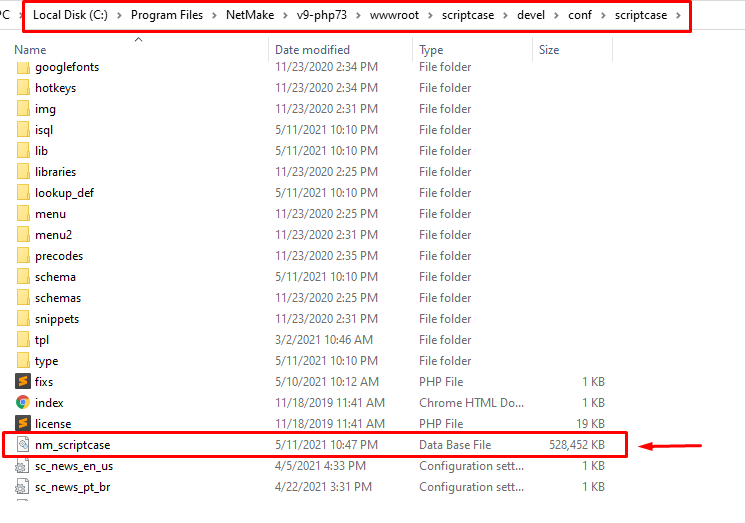Select the lib folder icon
745x523 pixels.
(x=23, y=151)
